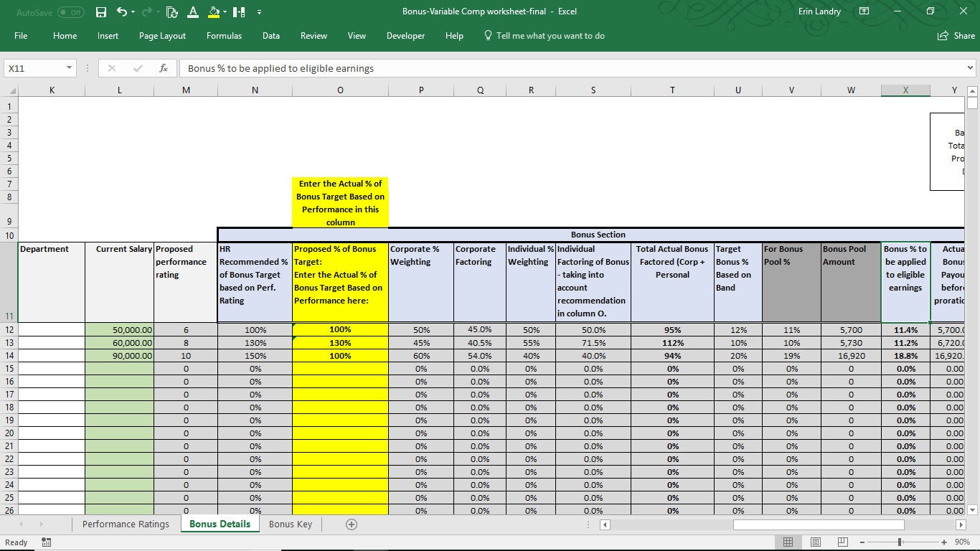Click the Erin Landry account name

[821, 11]
